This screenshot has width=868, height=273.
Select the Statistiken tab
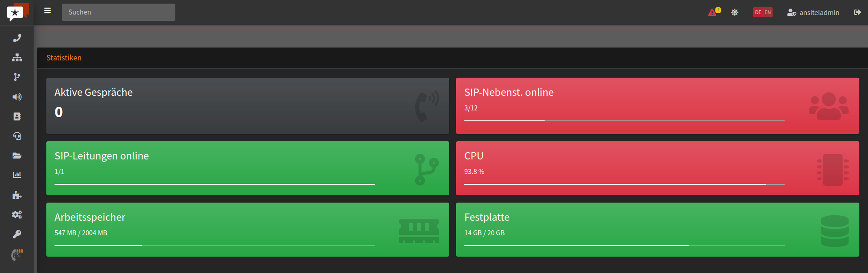[64, 58]
